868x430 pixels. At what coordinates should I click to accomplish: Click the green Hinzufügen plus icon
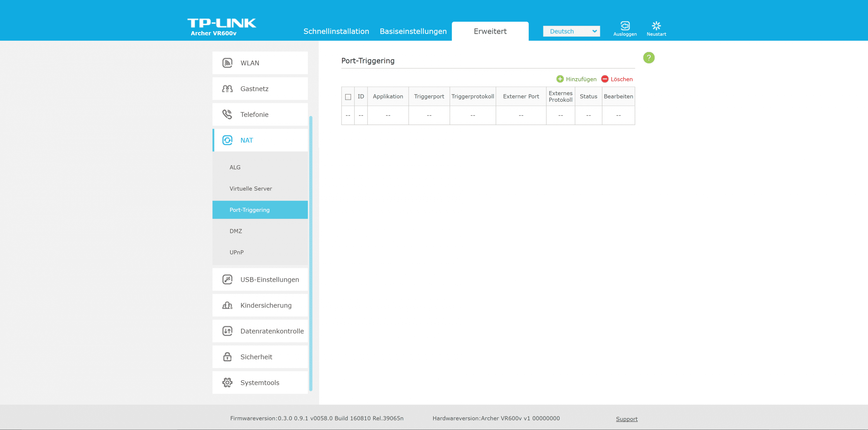(560, 79)
